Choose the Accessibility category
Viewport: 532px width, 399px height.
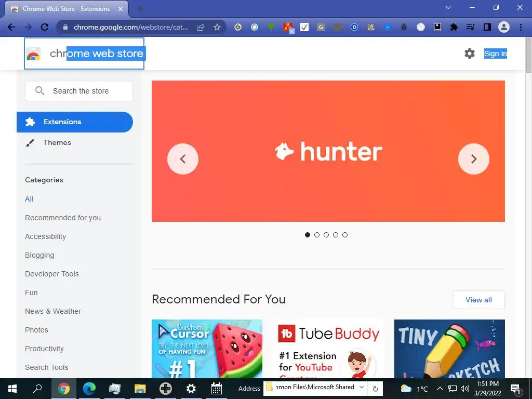click(46, 236)
